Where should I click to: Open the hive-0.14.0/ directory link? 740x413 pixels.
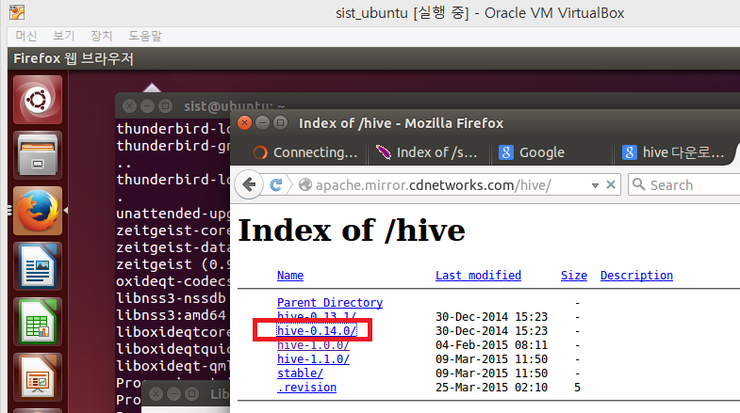[313, 330]
